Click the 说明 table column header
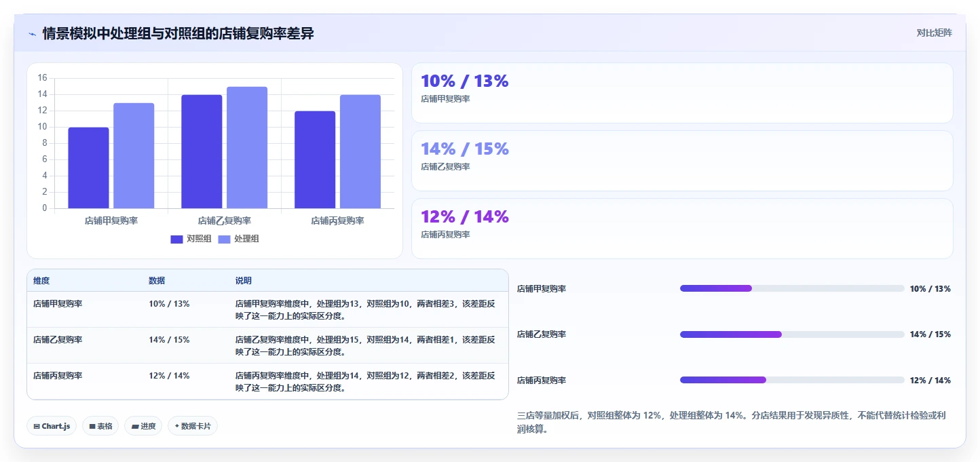 click(x=244, y=281)
